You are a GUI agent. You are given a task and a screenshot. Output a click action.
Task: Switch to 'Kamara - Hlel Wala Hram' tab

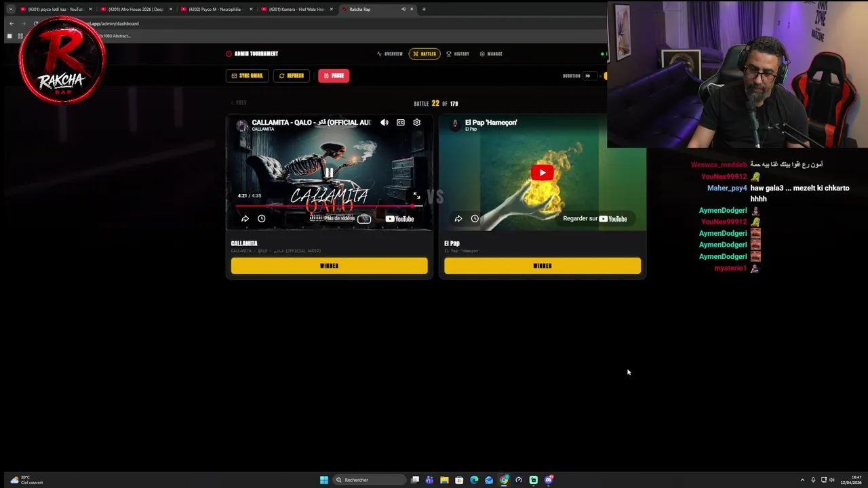point(296,9)
